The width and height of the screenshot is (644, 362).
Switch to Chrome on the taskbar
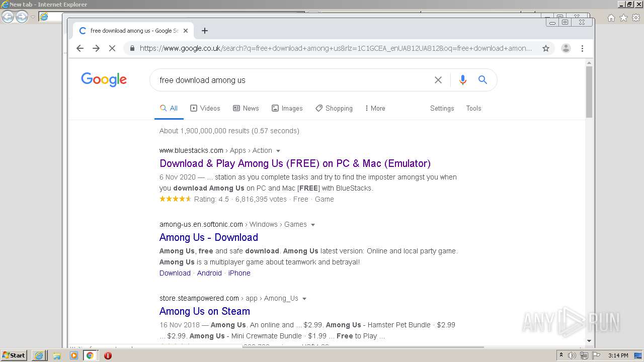(x=90, y=355)
